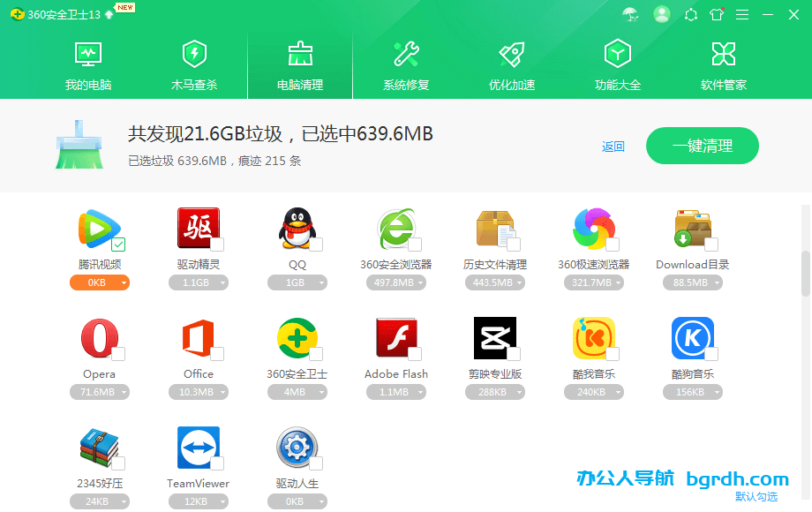Click the user avatar in the titlebar
This screenshot has height=512, width=812.
click(x=662, y=14)
